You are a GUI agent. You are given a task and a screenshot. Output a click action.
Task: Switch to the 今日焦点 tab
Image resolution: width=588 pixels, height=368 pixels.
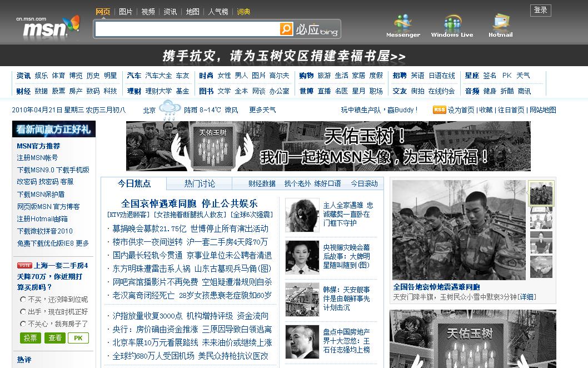(134, 183)
